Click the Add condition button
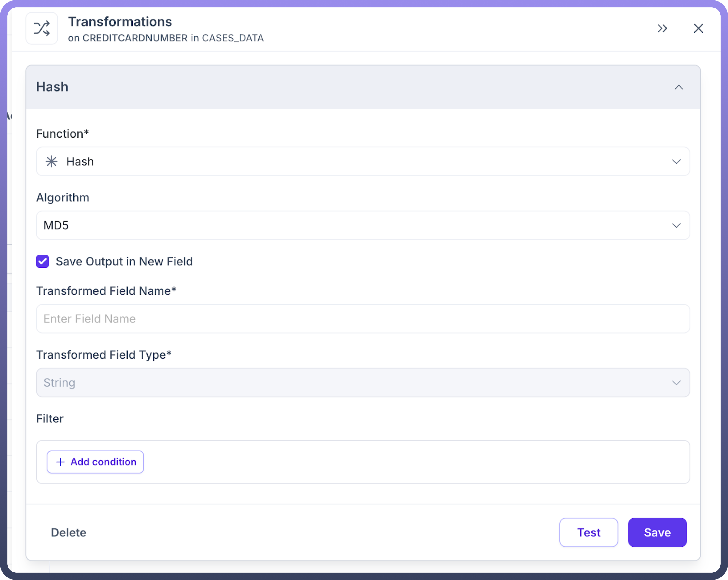Viewport: 728px width, 580px height. pyautogui.click(x=95, y=462)
